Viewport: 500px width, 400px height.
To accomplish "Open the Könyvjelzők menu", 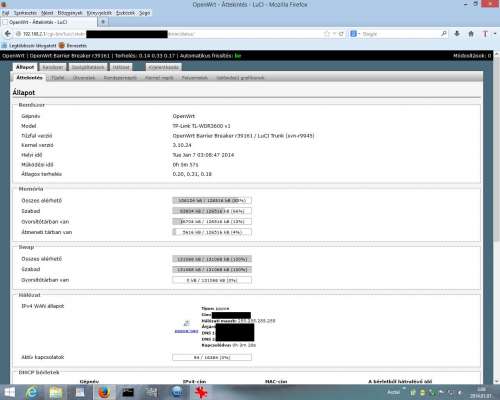I will coord(99,13).
